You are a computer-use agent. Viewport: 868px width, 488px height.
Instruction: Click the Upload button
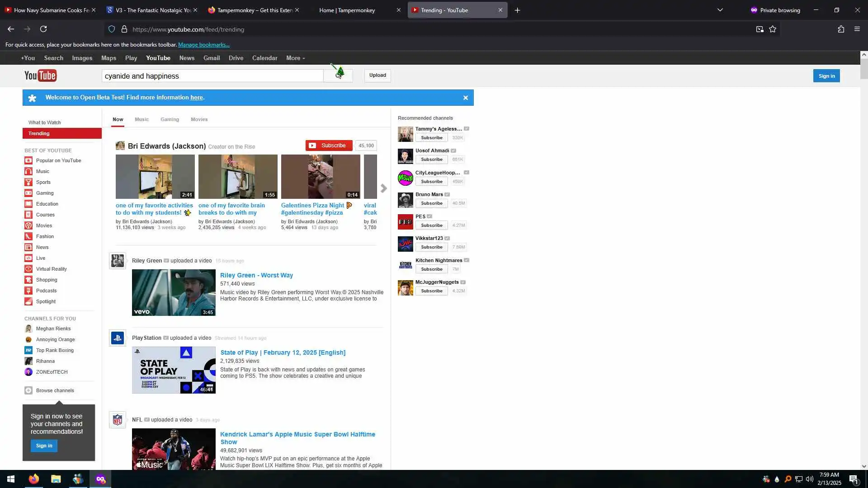click(377, 75)
